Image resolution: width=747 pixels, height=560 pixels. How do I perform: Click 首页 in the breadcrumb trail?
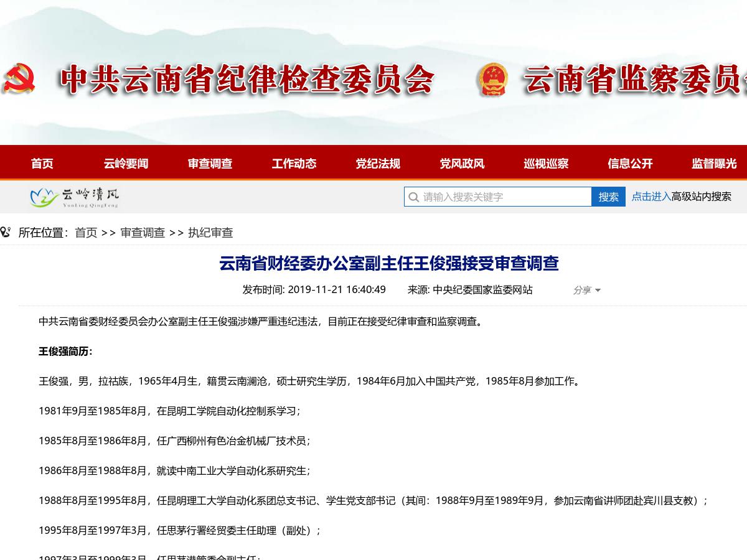[x=86, y=233]
